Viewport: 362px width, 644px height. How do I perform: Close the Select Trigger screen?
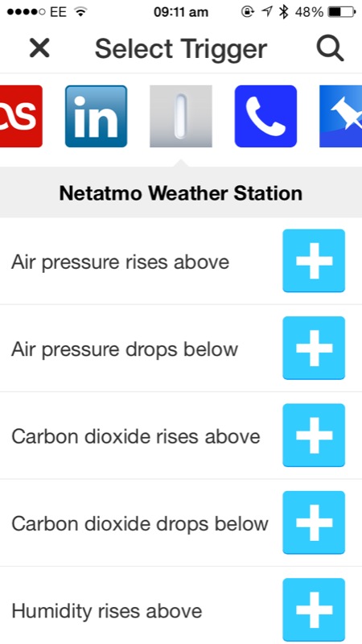(x=39, y=48)
